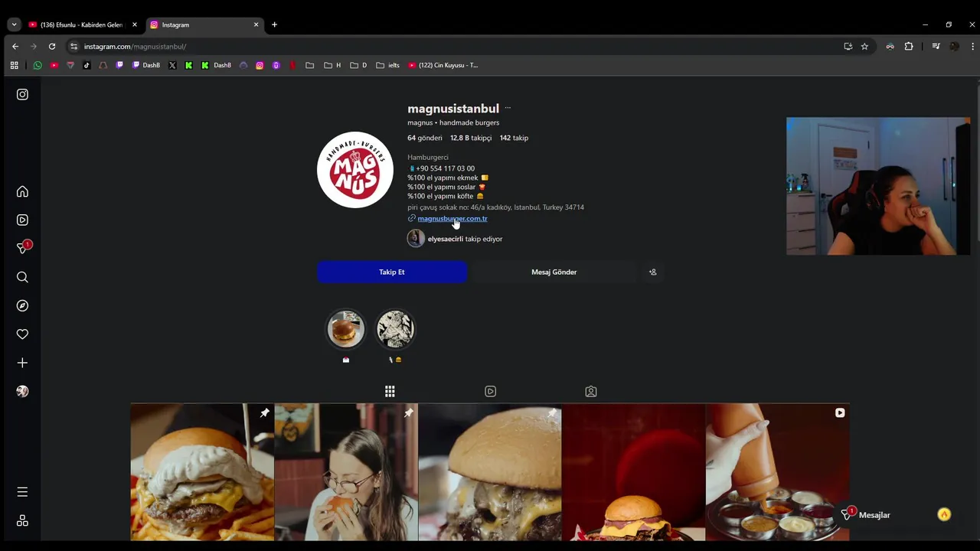The height and width of the screenshot is (551, 980).
Task: Open the ielts bookmark folder
Action: tap(387, 65)
